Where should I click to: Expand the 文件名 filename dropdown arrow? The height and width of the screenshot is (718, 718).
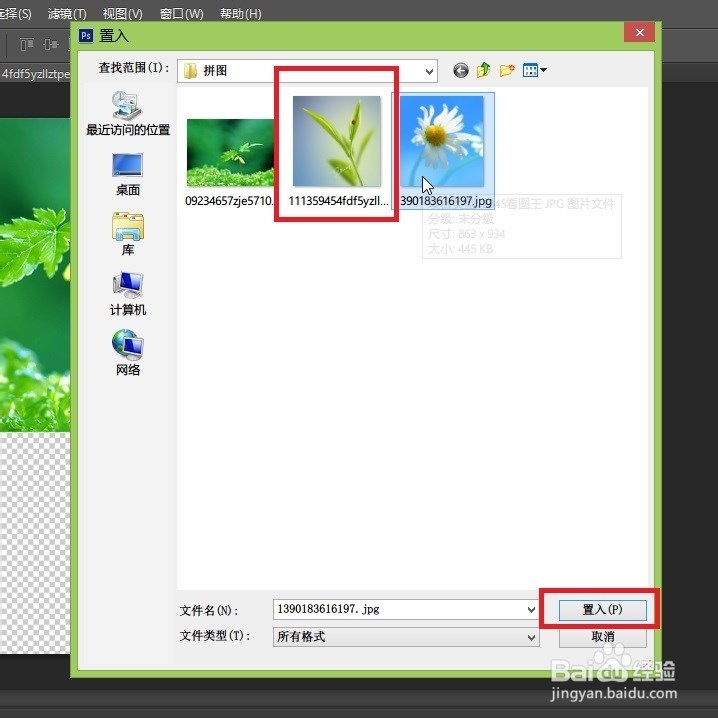click(531, 609)
